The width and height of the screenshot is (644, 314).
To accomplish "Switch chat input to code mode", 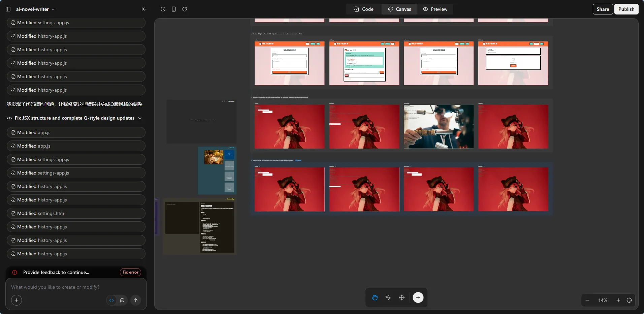I will tap(111, 300).
